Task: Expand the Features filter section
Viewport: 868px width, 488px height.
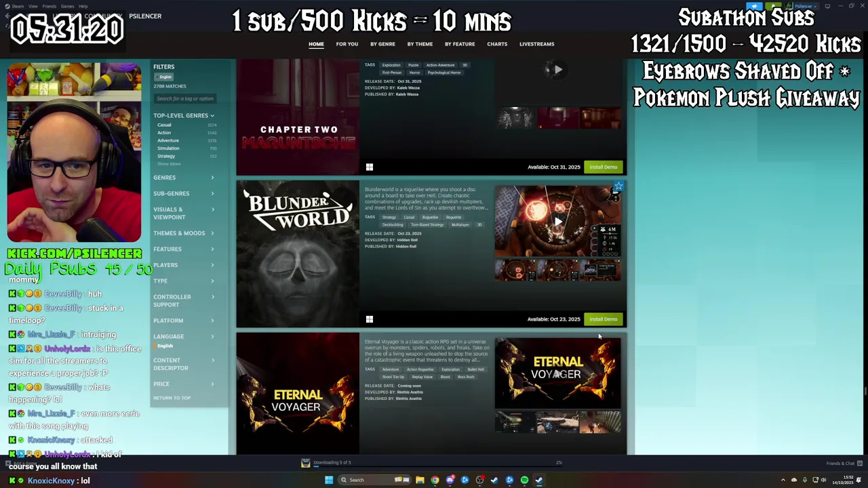Action: (184, 249)
